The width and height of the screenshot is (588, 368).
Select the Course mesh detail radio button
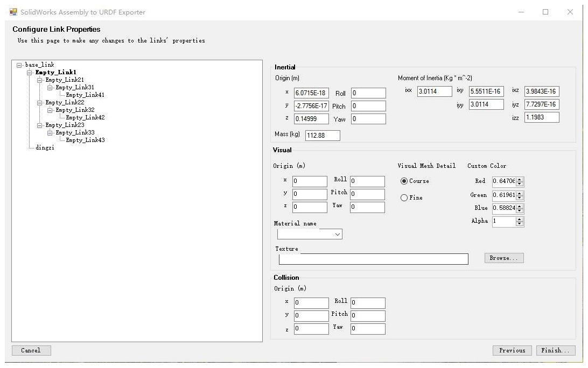click(x=404, y=181)
